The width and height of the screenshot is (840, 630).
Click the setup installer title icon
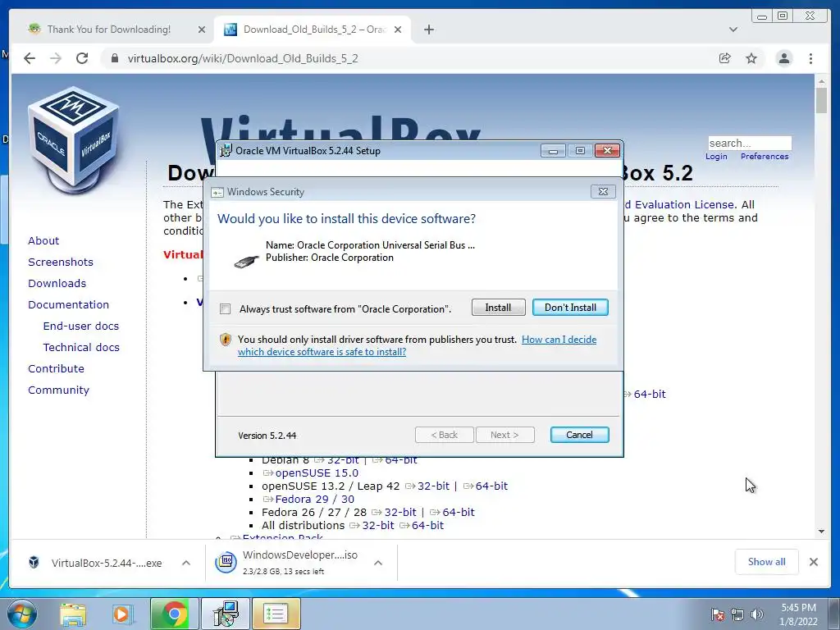tap(226, 151)
